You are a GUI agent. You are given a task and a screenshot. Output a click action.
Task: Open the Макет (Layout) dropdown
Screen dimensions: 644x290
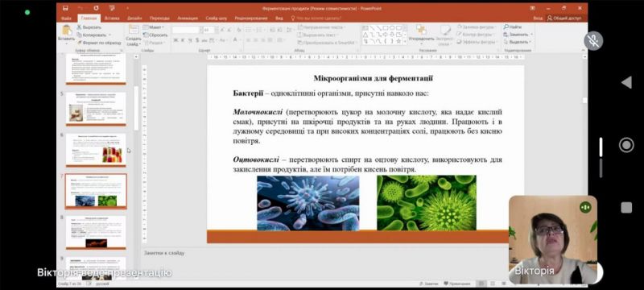pyautogui.click(x=153, y=27)
